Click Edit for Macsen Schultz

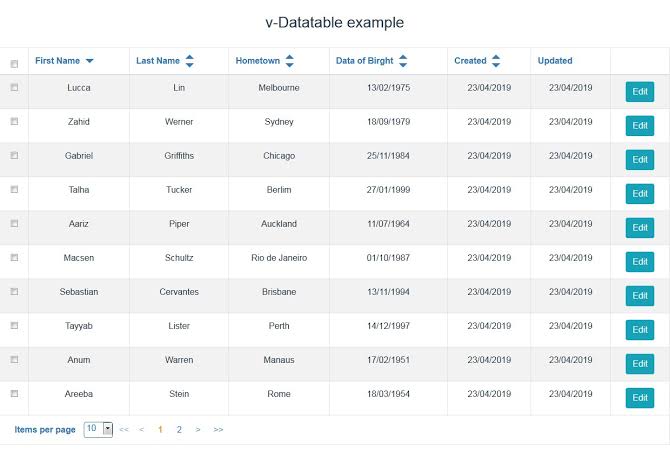(x=640, y=262)
